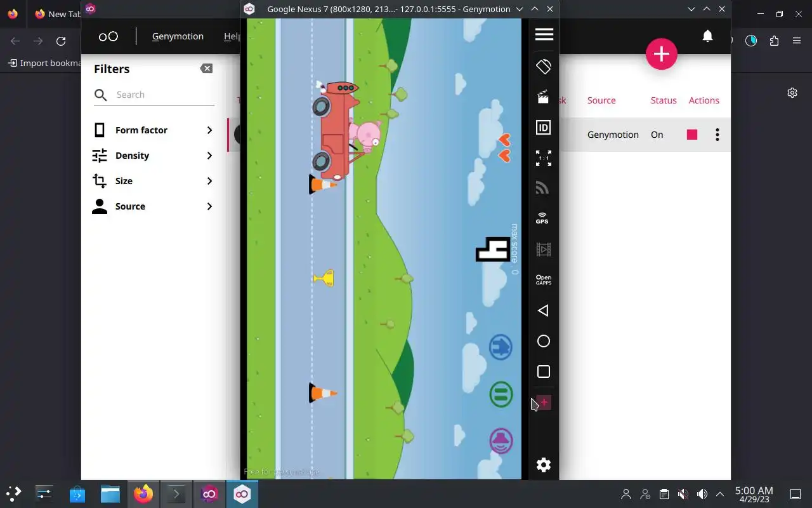Screen dimensions: 812x508
Task: Click the Genymotion logo icon
Action: [x=108, y=36]
